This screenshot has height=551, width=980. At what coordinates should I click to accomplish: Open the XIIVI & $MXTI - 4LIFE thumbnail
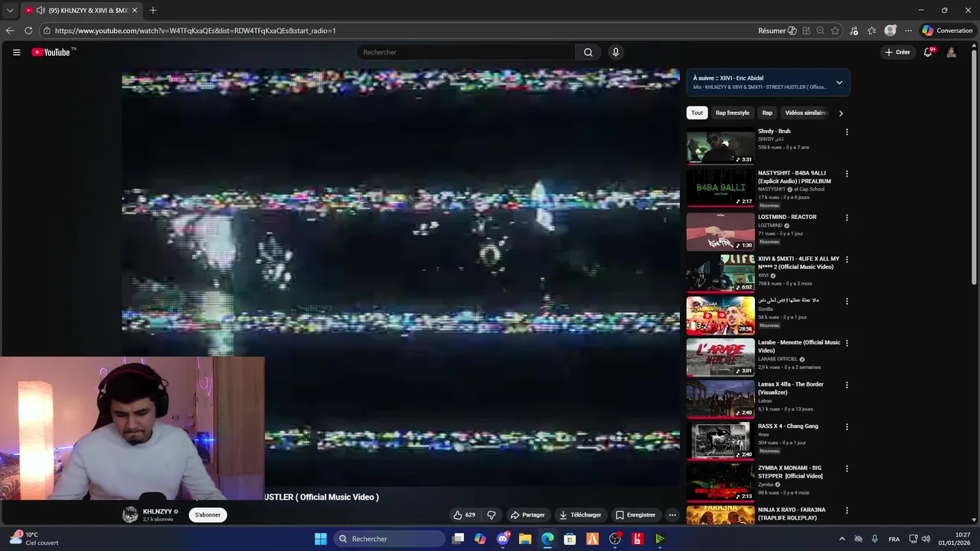point(720,273)
